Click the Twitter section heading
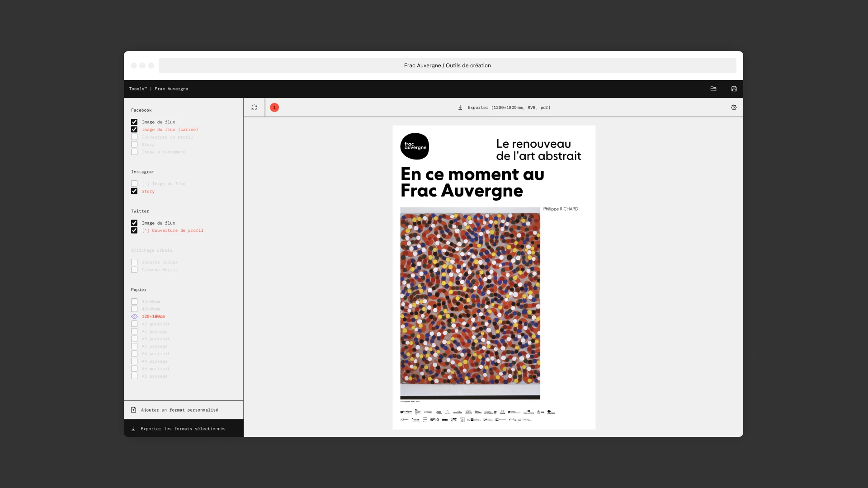868x488 pixels. [x=140, y=211]
